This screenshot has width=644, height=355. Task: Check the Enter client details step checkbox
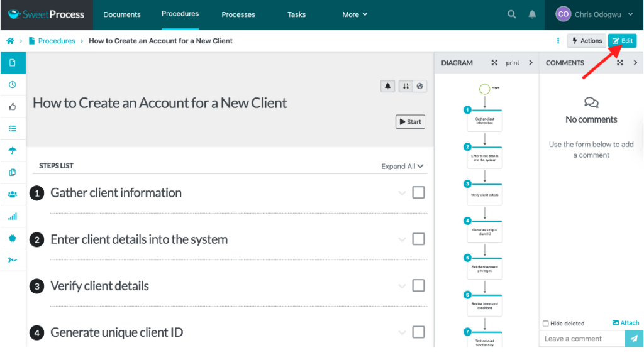pos(418,239)
